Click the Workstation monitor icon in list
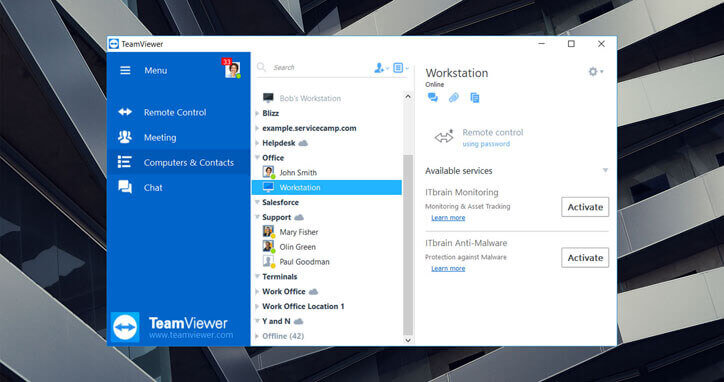 [268, 187]
